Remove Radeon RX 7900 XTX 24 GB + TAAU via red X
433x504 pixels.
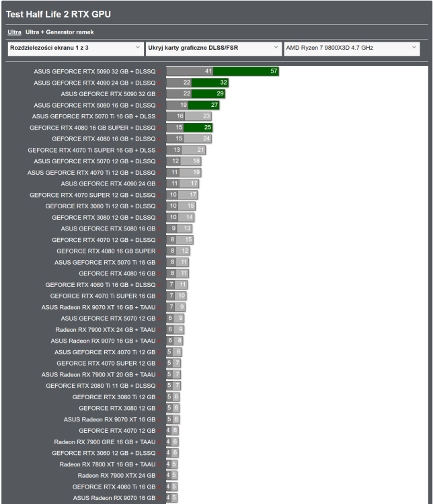159,330
